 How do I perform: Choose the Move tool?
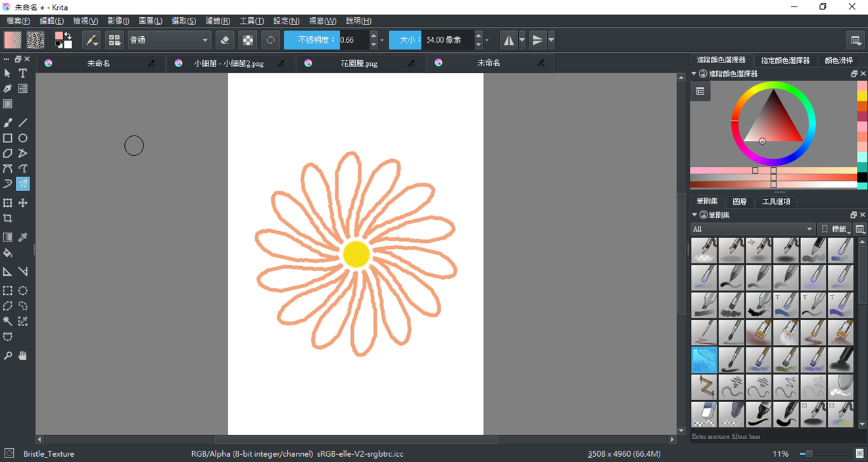(23, 203)
